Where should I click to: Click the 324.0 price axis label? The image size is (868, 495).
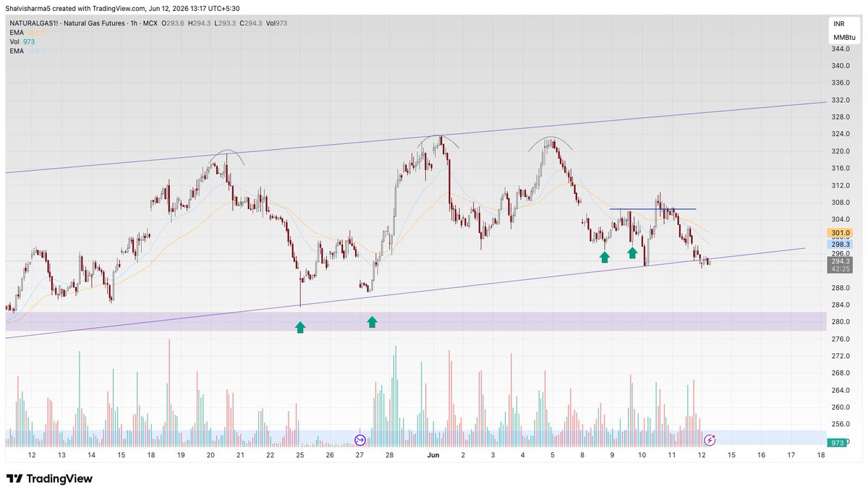click(x=840, y=134)
